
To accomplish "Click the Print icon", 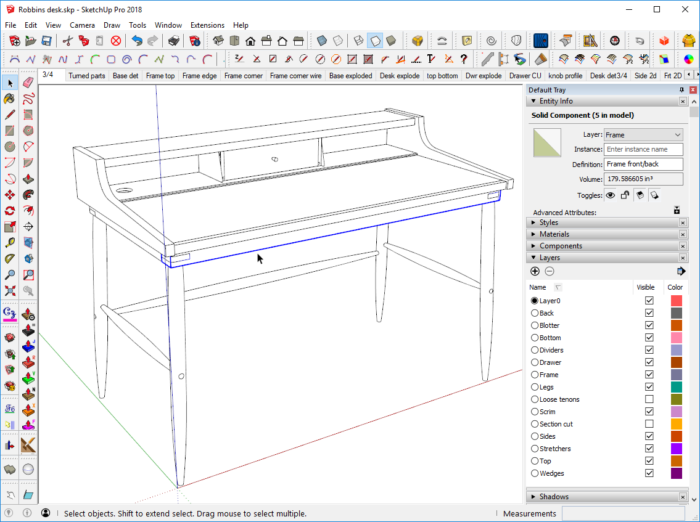I will pyautogui.click(x=174, y=41).
